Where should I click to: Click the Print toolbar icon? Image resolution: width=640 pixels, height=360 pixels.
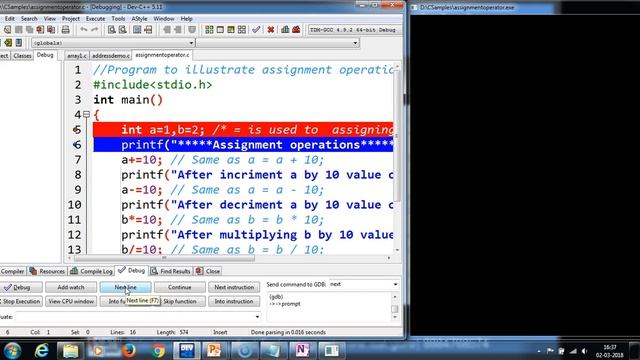click(65, 30)
